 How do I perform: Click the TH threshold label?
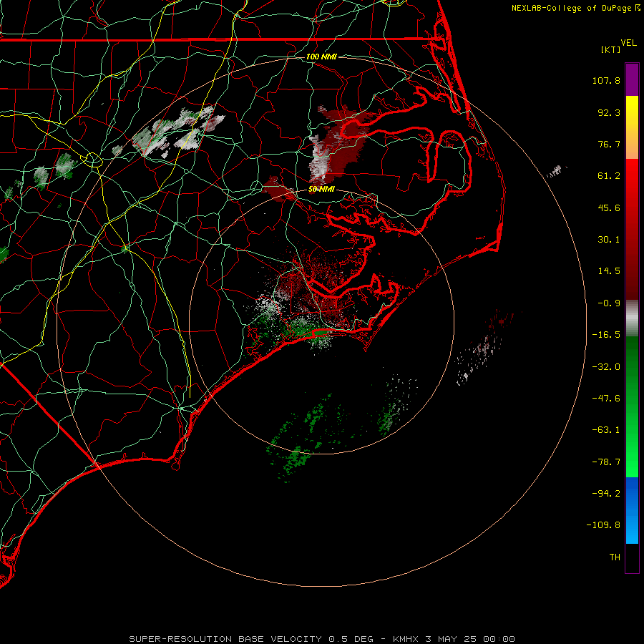coord(615,557)
